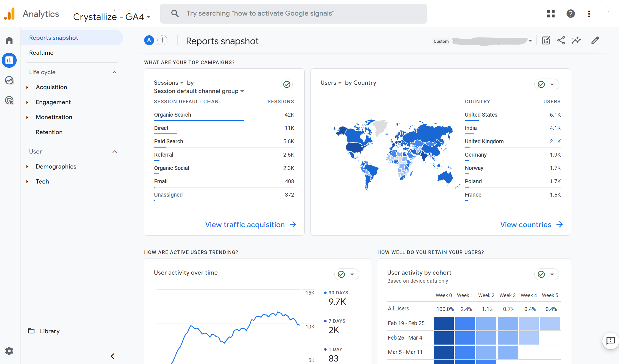Open Google apps grid icon

pos(551,14)
